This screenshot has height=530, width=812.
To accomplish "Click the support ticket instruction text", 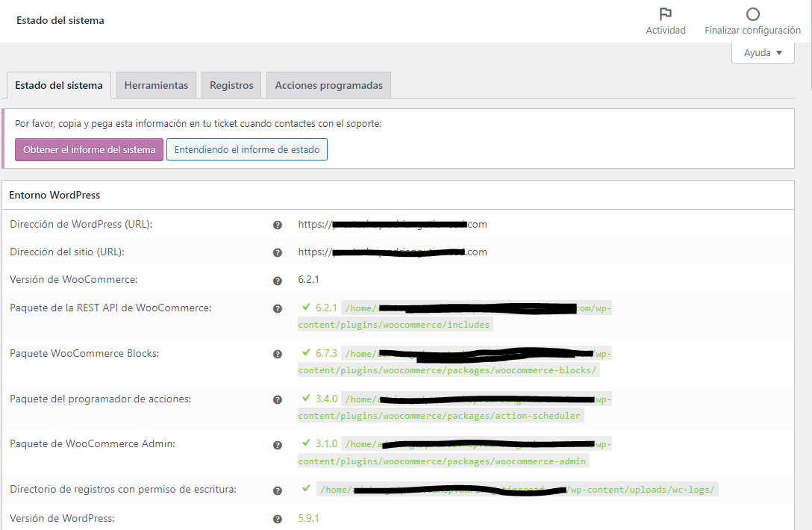I will (198, 124).
